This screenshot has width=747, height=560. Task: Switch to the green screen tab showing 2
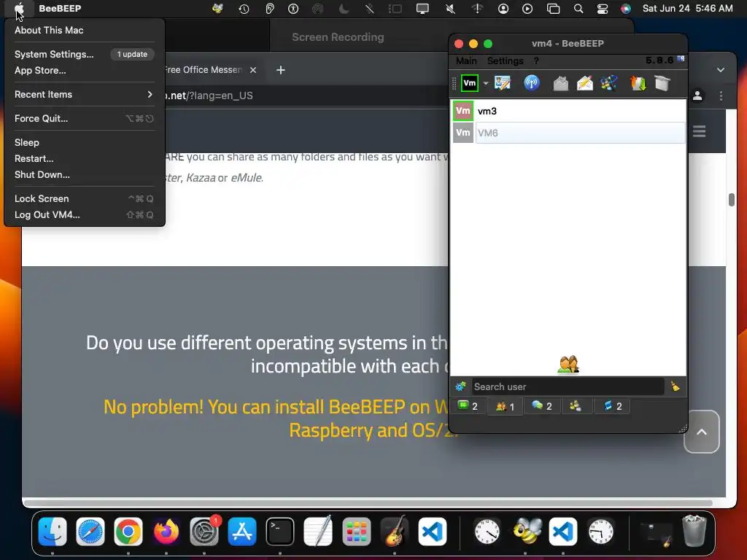468,406
